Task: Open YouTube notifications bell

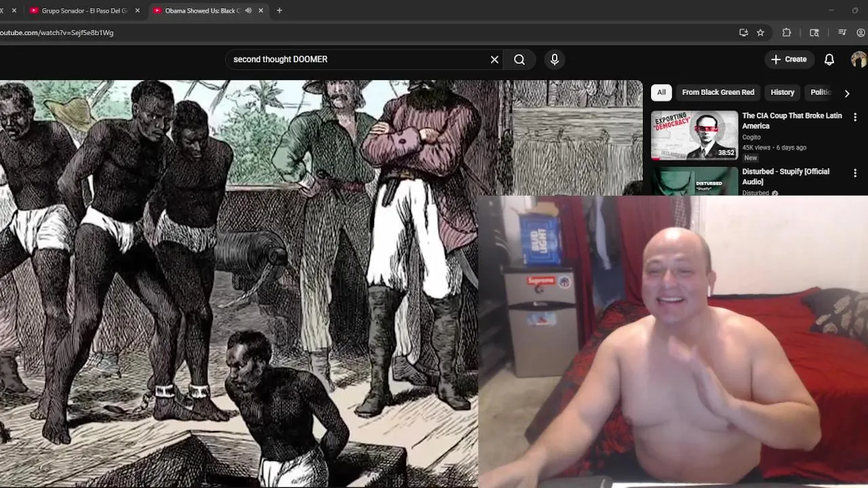Action: pos(829,60)
